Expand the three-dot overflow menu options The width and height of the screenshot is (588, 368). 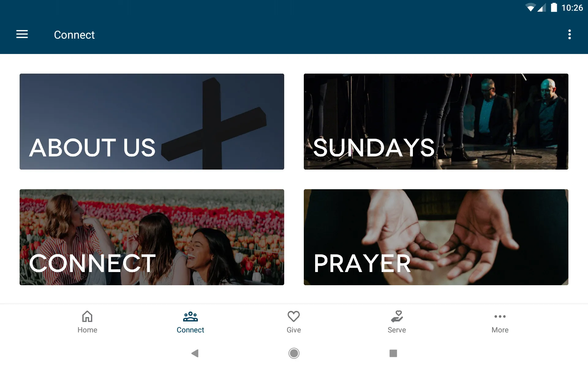(571, 35)
